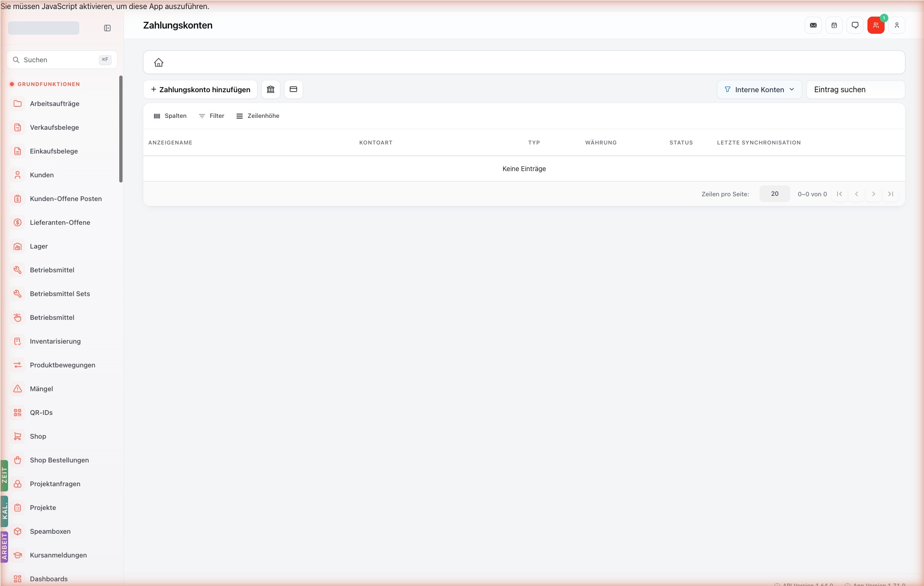Click Produktbewegungen arrows icon
The width and height of the screenshot is (924, 586).
[18, 365]
